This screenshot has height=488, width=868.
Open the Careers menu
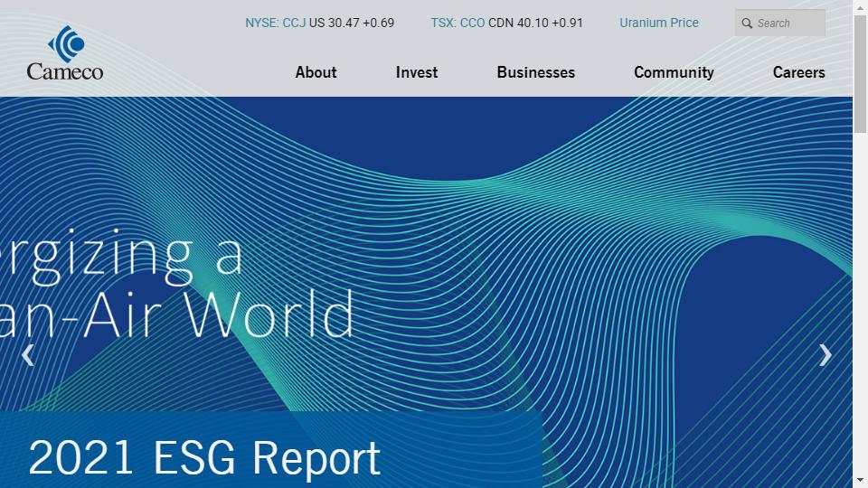pos(798,72)
